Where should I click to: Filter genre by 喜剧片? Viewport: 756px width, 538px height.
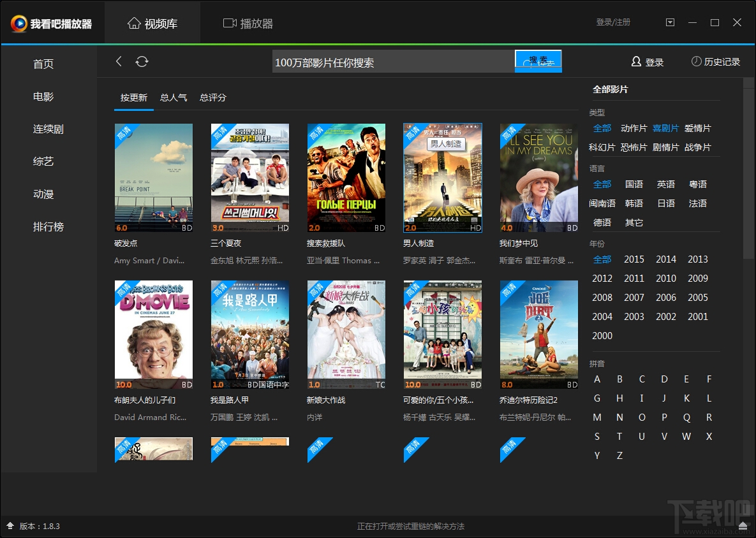coord(665,128)
